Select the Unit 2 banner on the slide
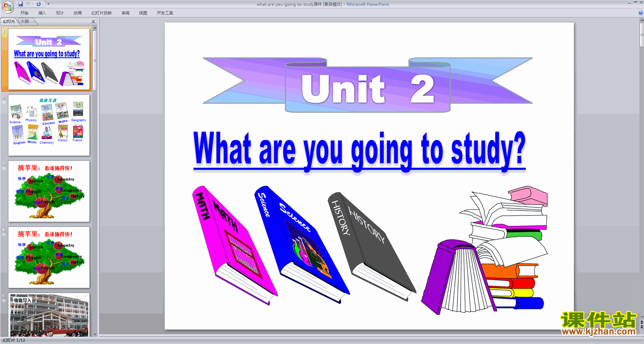 [368, 85]
